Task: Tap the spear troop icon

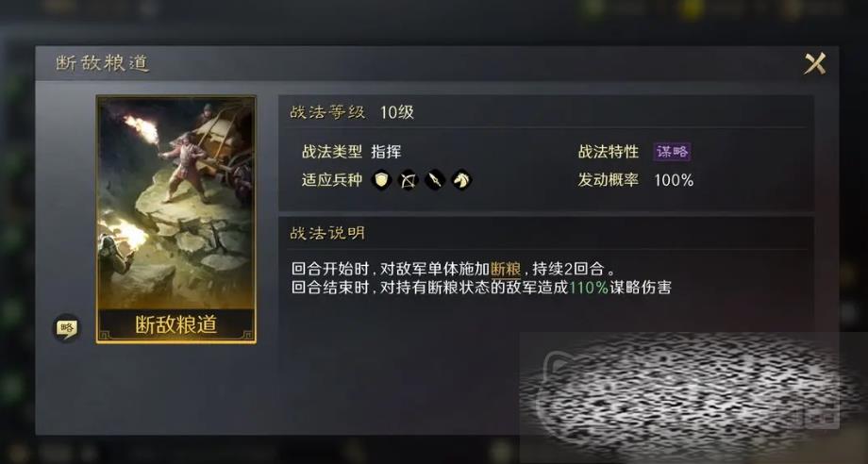Action: point(435,180)
